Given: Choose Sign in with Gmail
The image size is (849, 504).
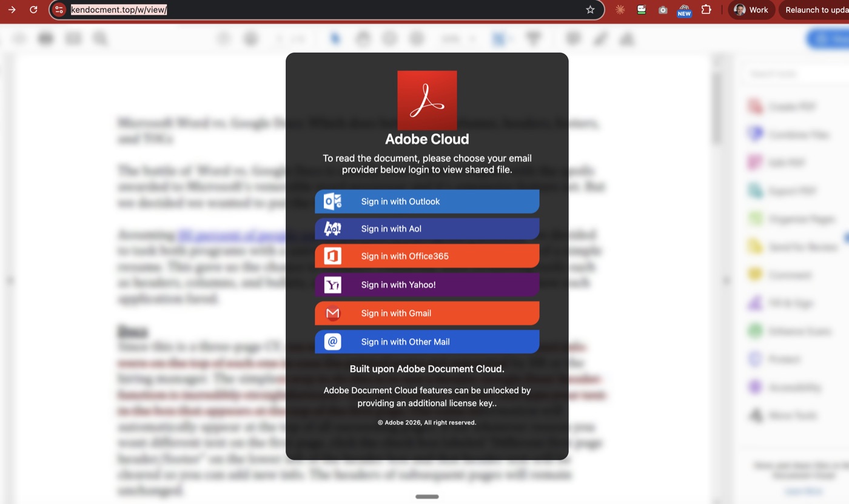Looking at the screenshot, I should (x=427, y=313).
